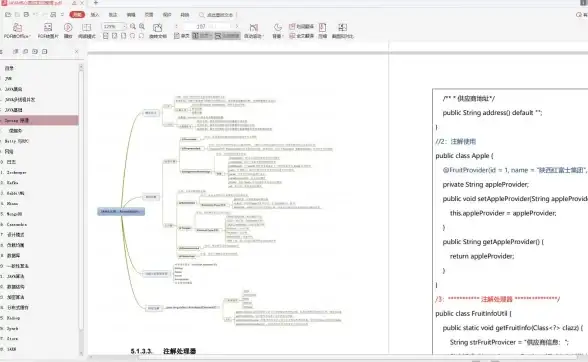Screen dimensions: 588x362
Task: Click the third page-fit icon below zoom box
Action: point(124,36)
